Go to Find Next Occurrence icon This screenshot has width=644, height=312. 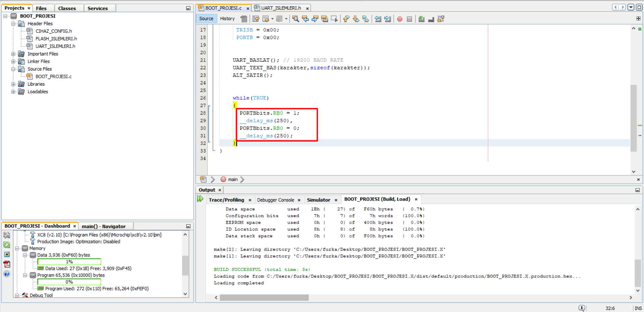point(315,19)
